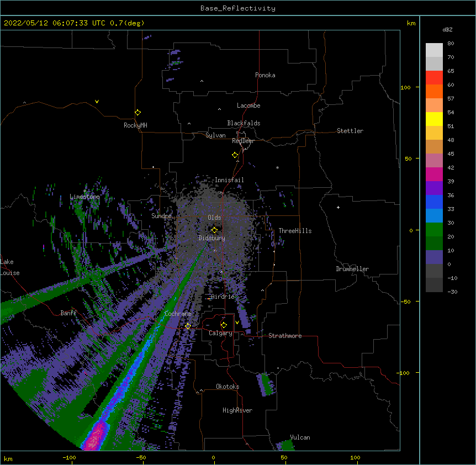Select the Strathmore label
This screenshot has width=476, height=465.
pos(285,336)
